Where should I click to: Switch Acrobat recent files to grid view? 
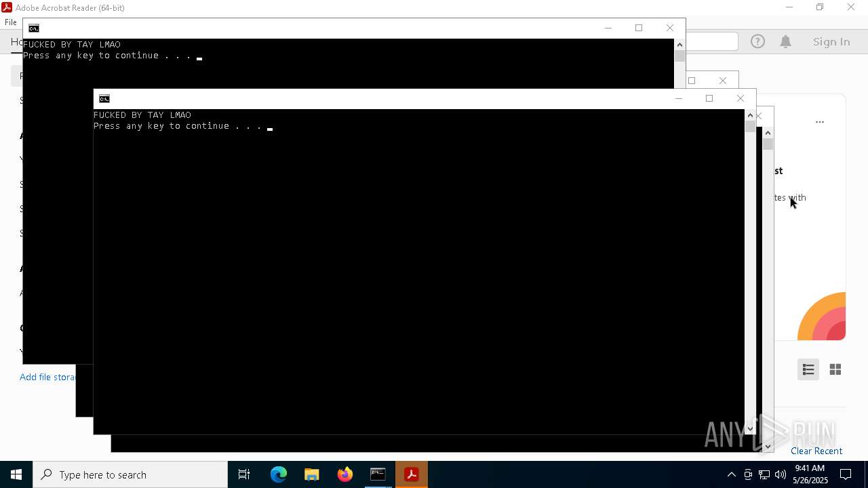pyautogui.click(x=835, y=369)
